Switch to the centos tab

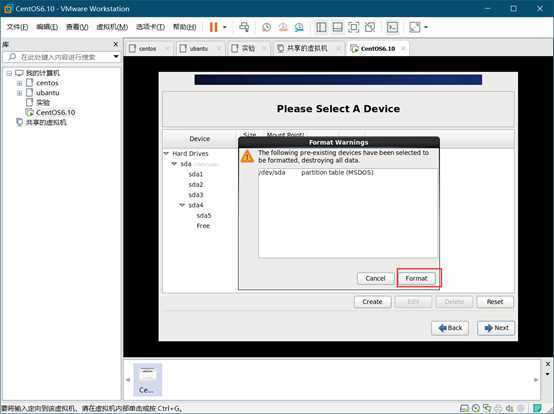[x=147, y=48]
